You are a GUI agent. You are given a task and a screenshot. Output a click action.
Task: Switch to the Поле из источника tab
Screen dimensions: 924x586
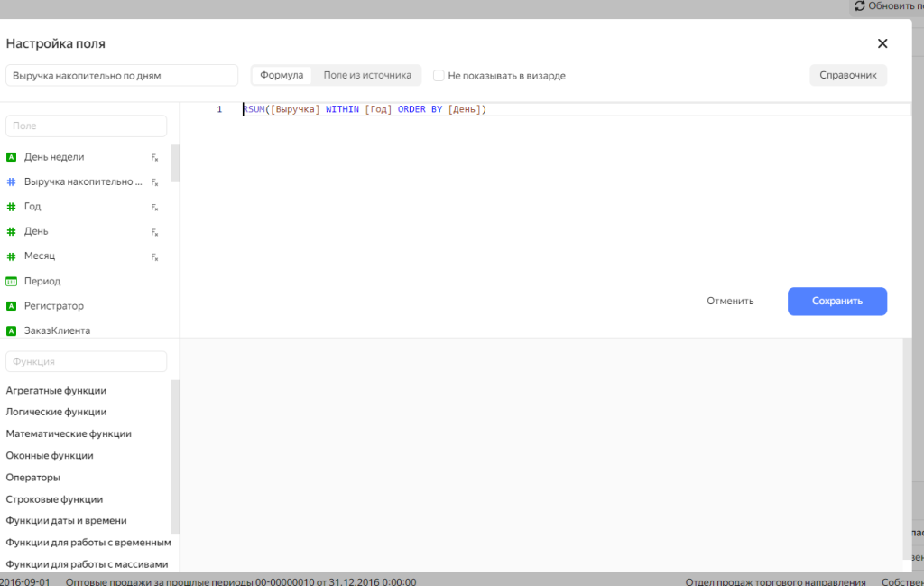click(367, 75)
